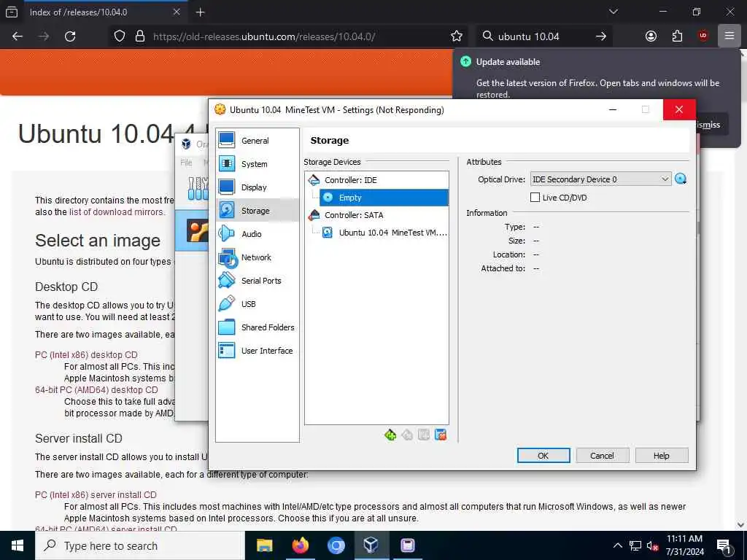Open Firefox hamburger application menu

tap(729, 36)
